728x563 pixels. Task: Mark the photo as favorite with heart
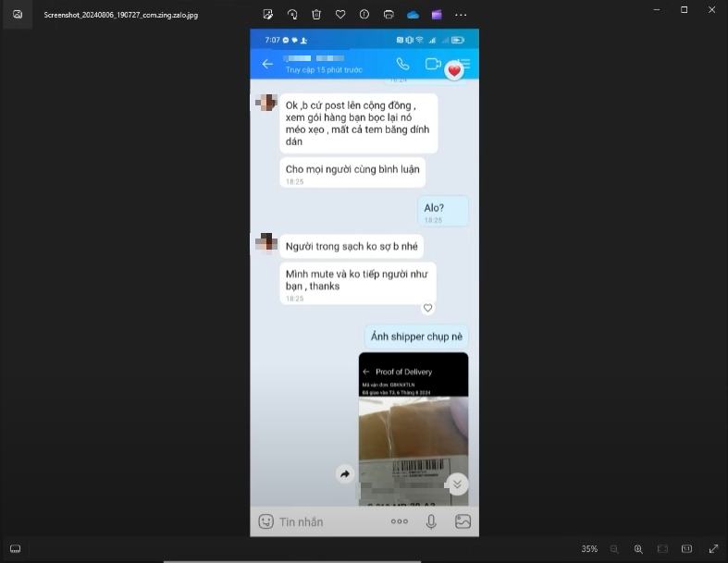pos(340,15)
